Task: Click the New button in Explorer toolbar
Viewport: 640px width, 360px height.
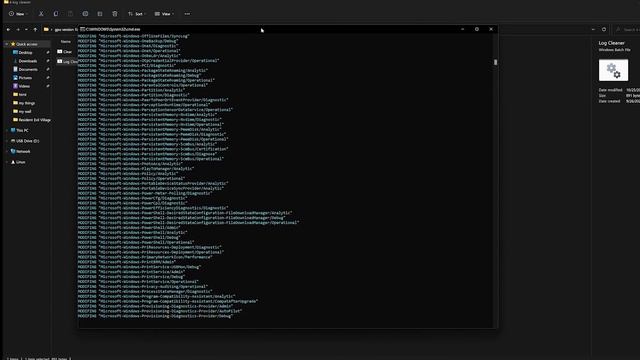Action: tap(18, 14)
